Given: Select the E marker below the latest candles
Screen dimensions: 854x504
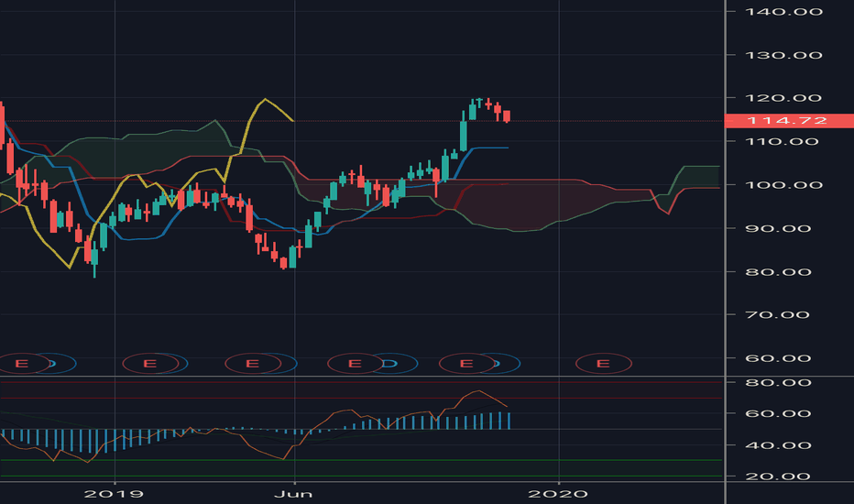Looking at the screenshot, I should 466,364.
